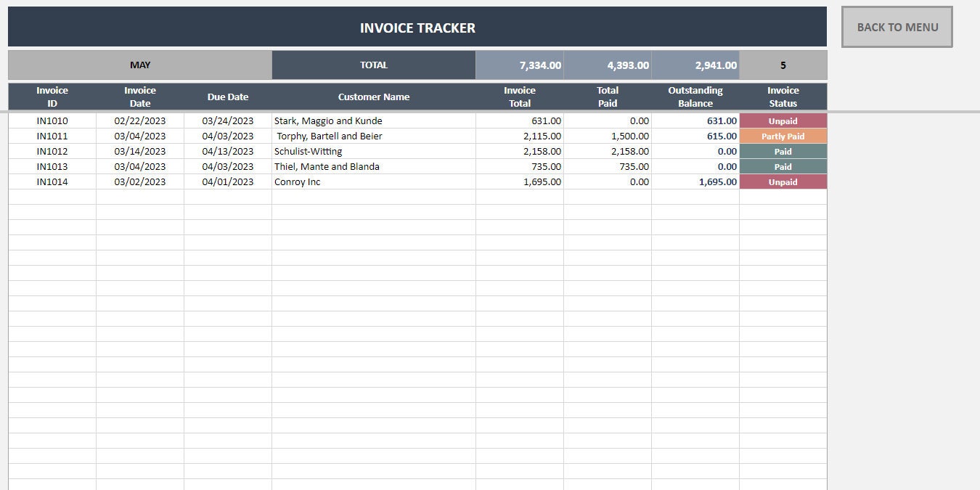Click the Paid status for IN1013
This screenshot has height=490, width=980.
(783, 166)
